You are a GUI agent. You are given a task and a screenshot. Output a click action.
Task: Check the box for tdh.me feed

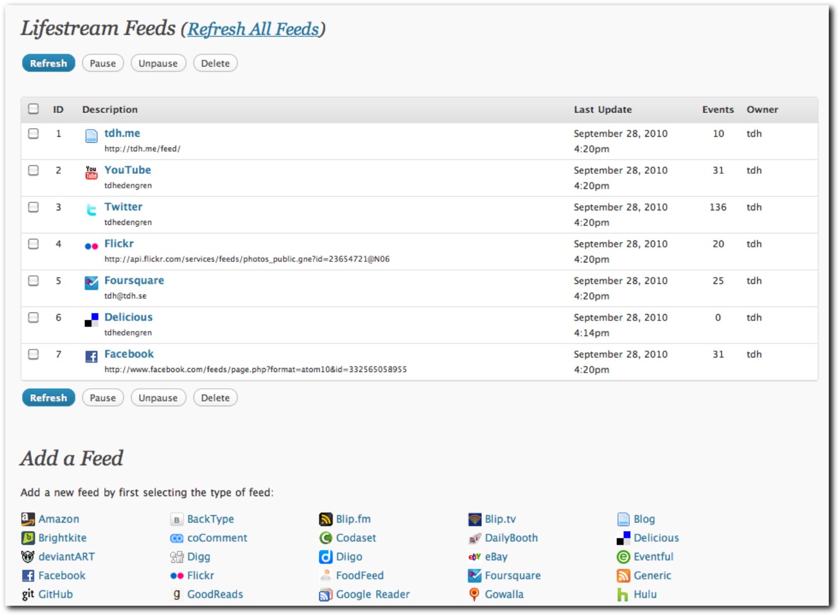coord(34,133)
